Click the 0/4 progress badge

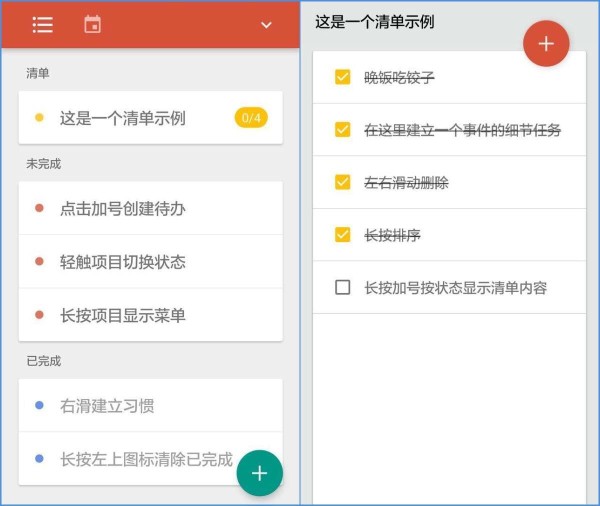(251, 118)
